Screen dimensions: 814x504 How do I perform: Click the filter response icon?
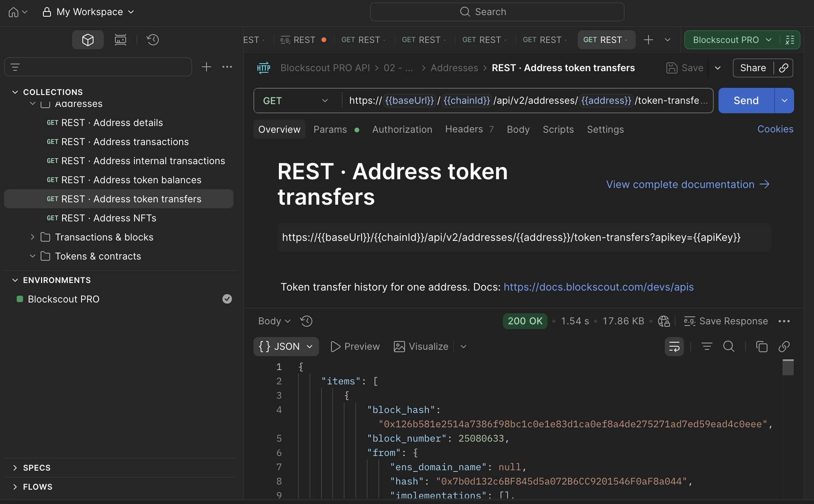point(707,347)
